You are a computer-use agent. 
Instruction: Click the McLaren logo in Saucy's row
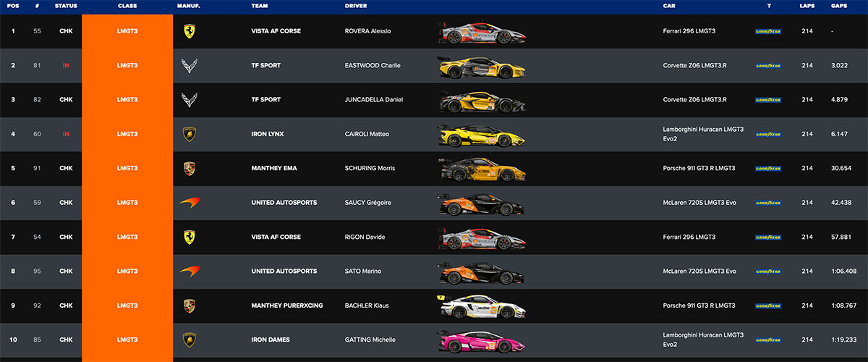[x=190, y=203]
